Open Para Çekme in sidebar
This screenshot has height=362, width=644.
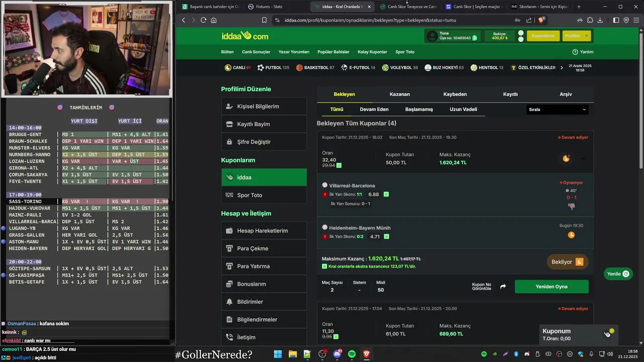(264, 248)
